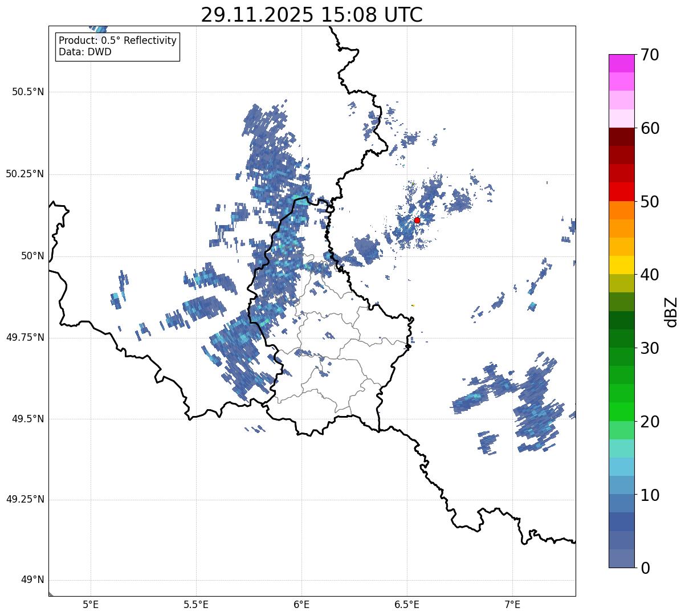Click the 5.5°E longitude label

click(x=196, y=605)
